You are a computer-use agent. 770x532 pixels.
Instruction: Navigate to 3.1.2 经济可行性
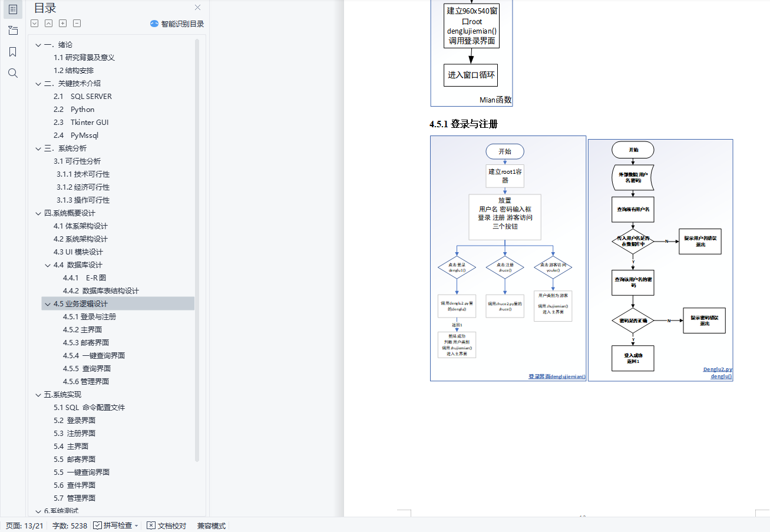[83, 187]
